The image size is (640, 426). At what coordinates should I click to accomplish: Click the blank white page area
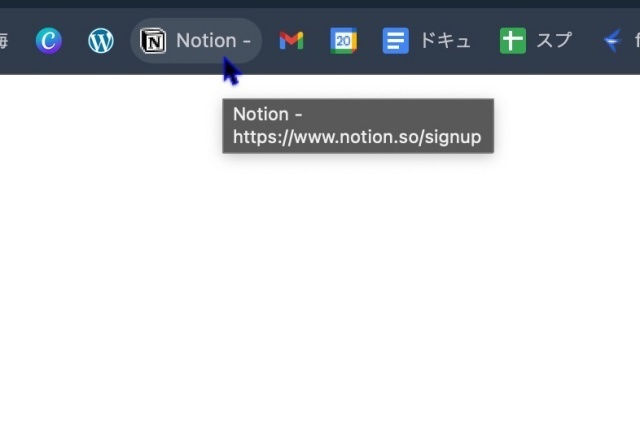click(320, 286)
